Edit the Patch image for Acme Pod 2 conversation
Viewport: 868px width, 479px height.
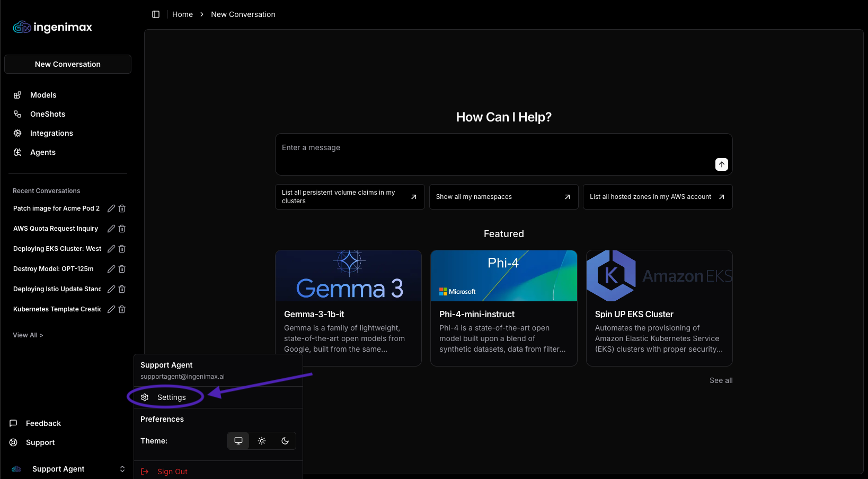click(111, 208)
